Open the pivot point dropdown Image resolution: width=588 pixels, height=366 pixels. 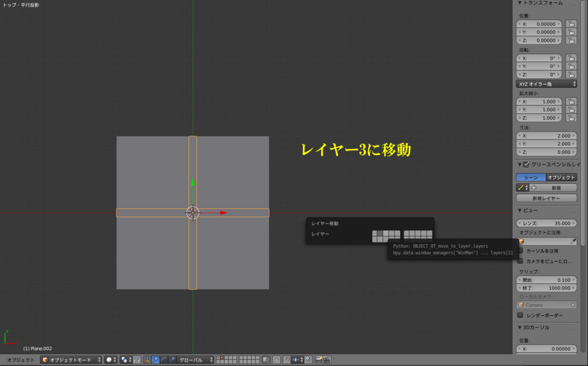126,360
